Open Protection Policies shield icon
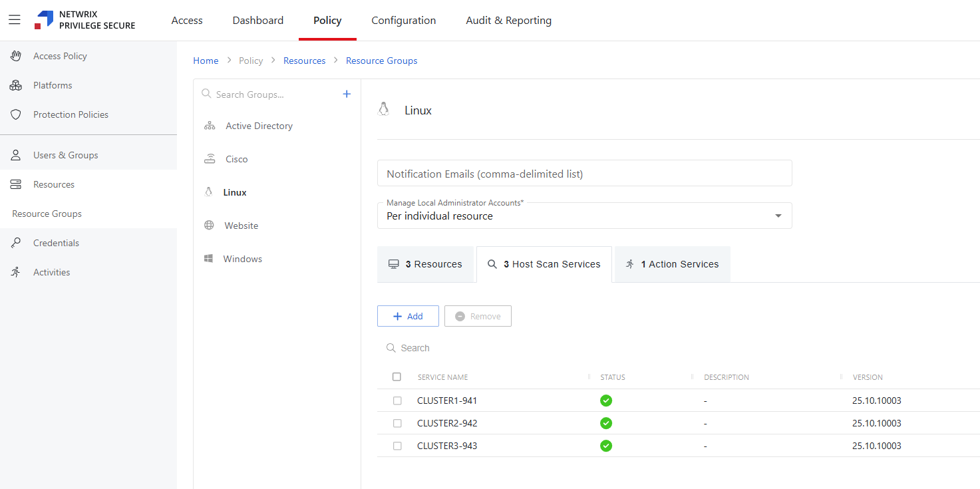The width and height of the screenshot is (980, 489). pos(16,114)
